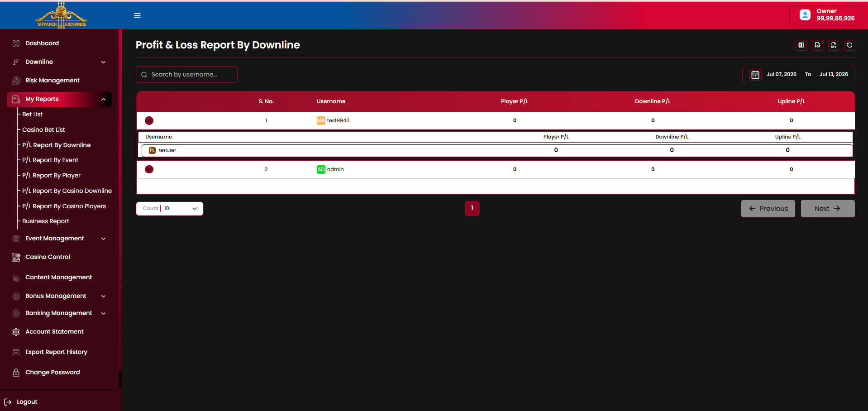Screen dimensions: 868x411
Task: Click the Content Management icon
Action: tap(16, 277)
